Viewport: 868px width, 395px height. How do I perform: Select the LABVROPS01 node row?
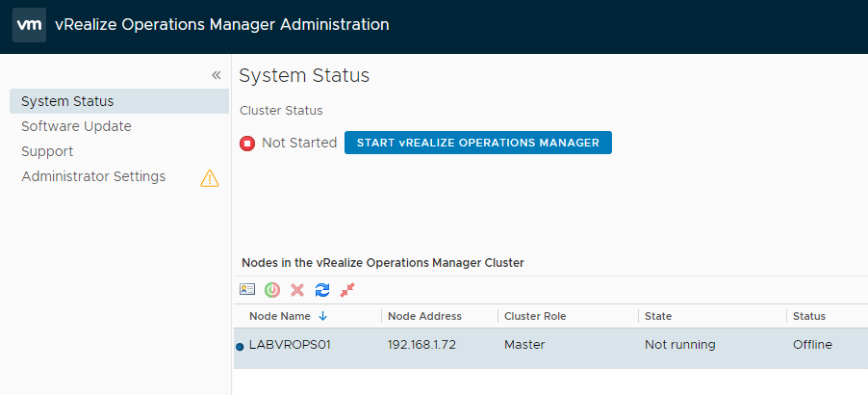[x=290, y=345]
